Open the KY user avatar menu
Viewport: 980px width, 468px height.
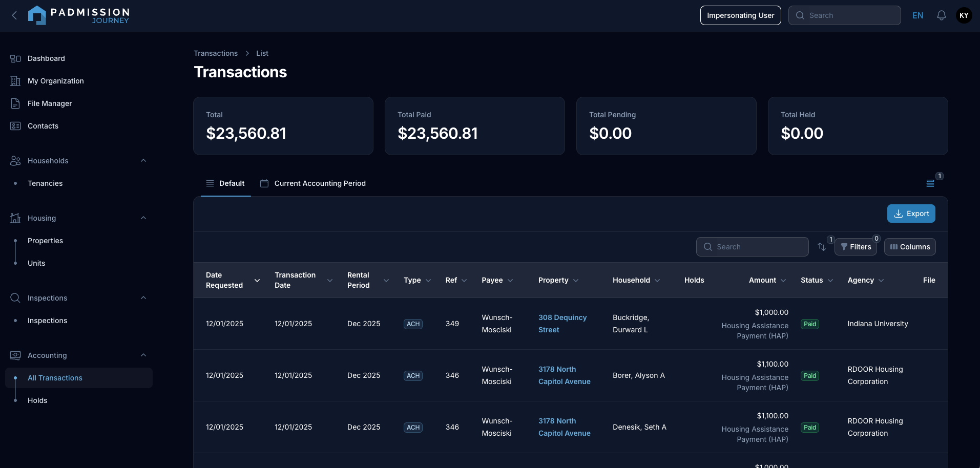tap(964, 15)
